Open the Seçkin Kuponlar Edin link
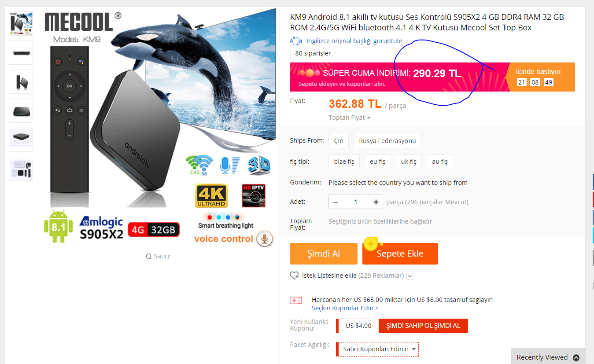The height and width of the screenshot is (364, 594). [345, 308]
